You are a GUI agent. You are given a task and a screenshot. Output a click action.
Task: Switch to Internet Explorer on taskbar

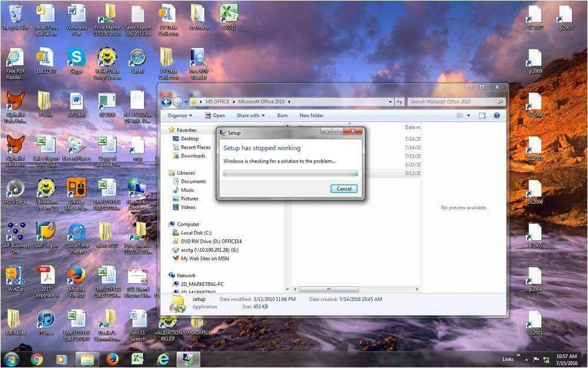163,360
